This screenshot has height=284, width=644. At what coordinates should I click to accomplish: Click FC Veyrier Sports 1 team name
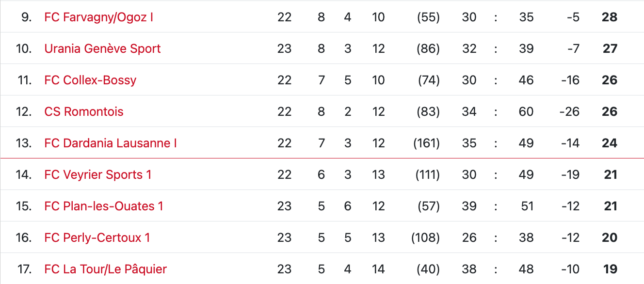pos(98,174)
